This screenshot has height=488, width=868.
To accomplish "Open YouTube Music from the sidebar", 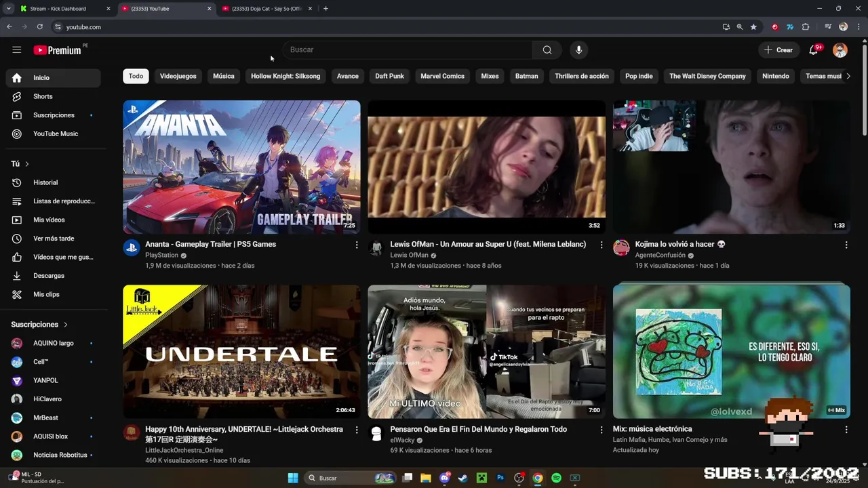I will (x=54, y=134).
